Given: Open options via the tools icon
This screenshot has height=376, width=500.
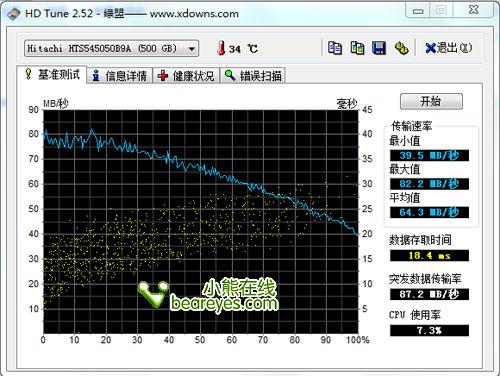Looking at the screenshot, I should point(401,48).
